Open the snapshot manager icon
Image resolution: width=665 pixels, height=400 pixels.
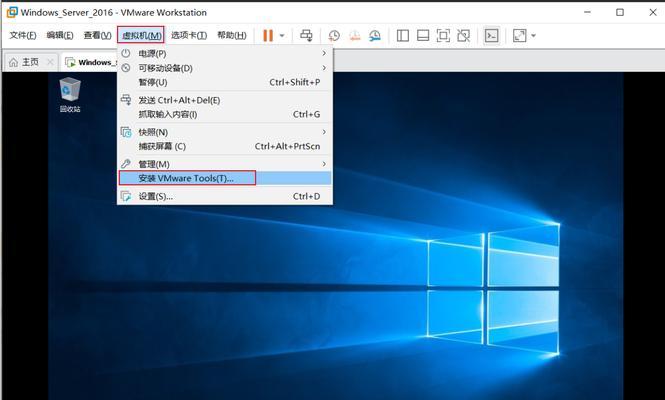(375, 36)
